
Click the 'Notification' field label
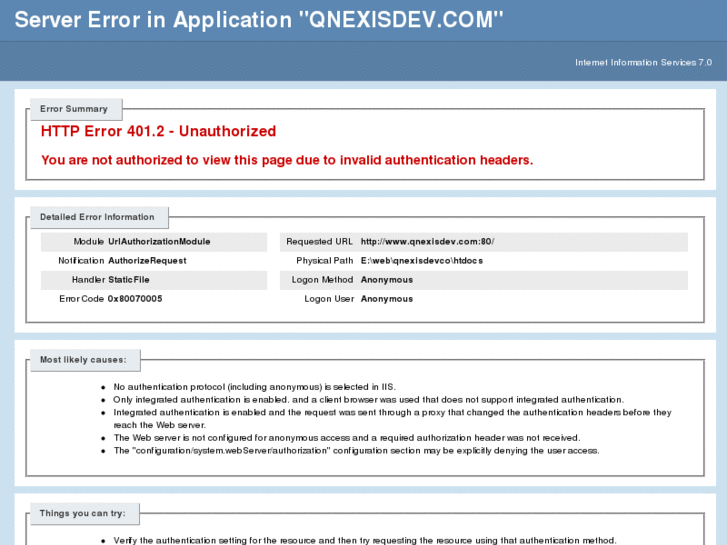pyautogui.click(x=81, y=261)
